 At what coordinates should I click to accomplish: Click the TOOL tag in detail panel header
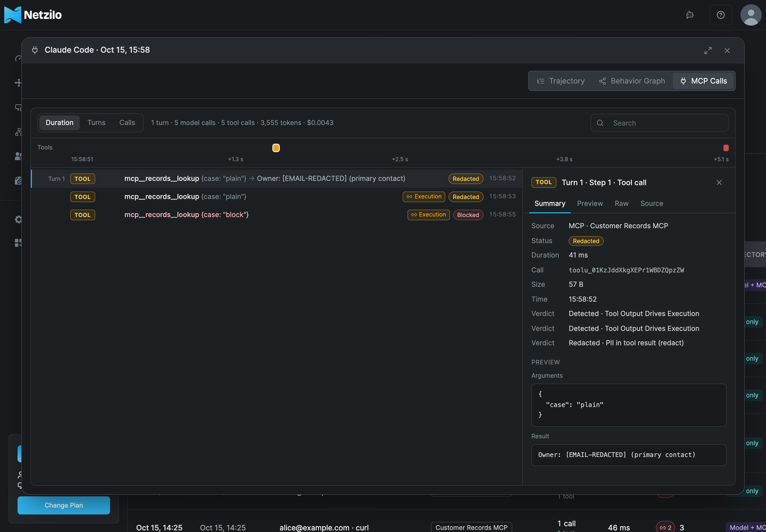(543, 182)
